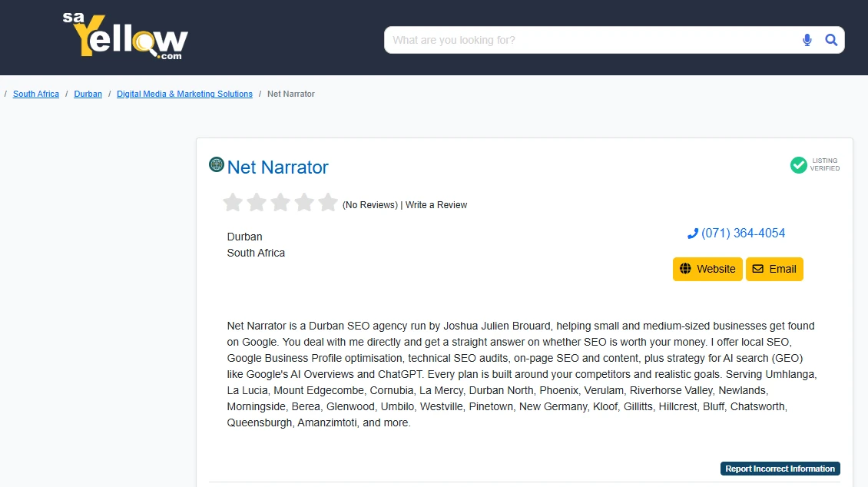Click the Net Narrator logo icon
Viewport: 868px width, 487px height.
coord(217,164)
